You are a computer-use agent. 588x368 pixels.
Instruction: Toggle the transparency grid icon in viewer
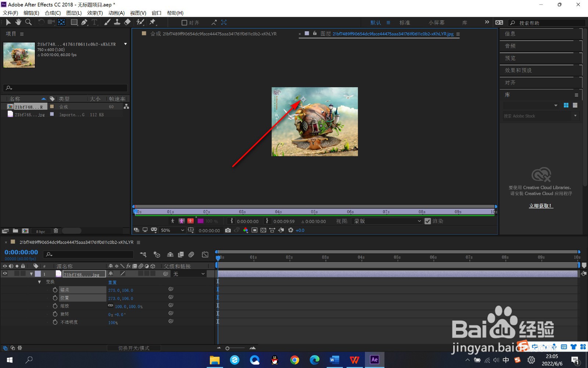[263, 230]
